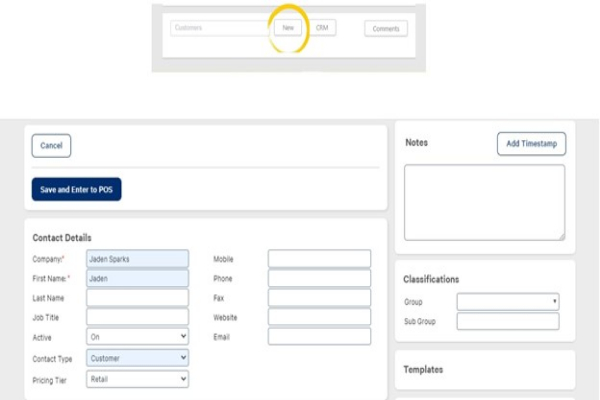
Task: Click the New button beside Customers
Action: (x=288, y=28)
